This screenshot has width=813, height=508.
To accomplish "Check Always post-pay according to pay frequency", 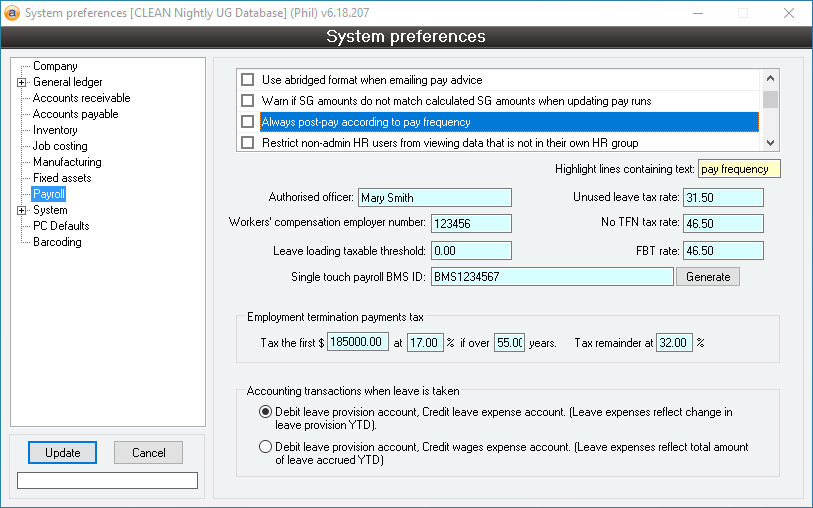I will point(248,122).
